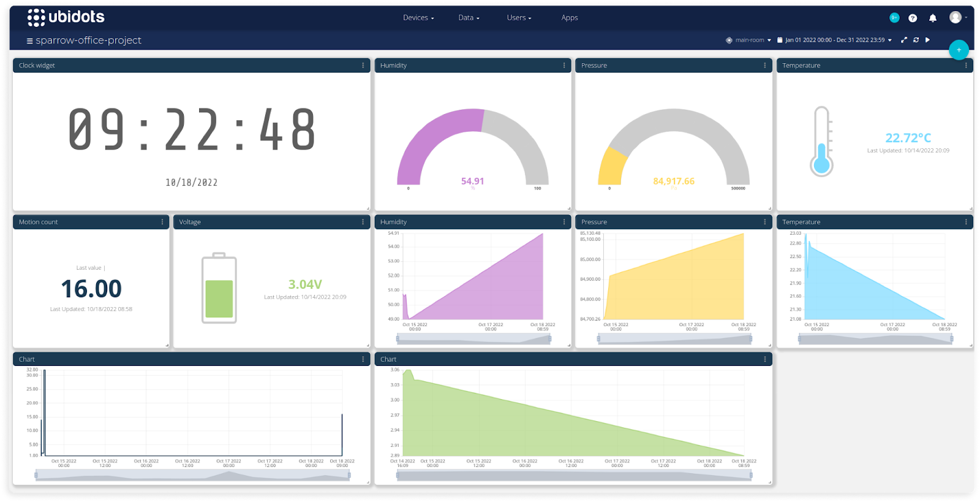This screenshot has height=502, width=980.
Task: Add a new widget with plus button
Action: click(x=959, y=50)
